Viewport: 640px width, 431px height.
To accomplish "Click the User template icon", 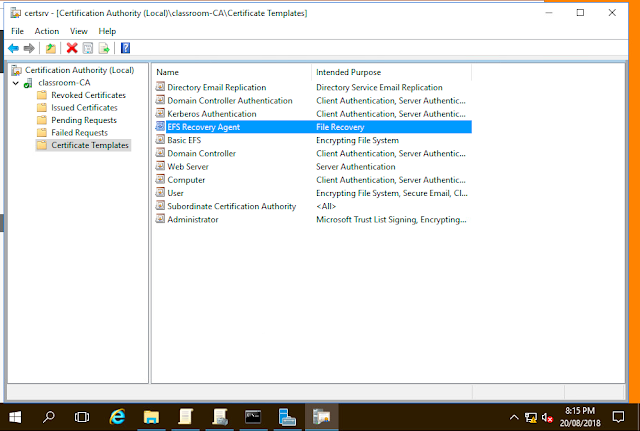I will point(160,193).
